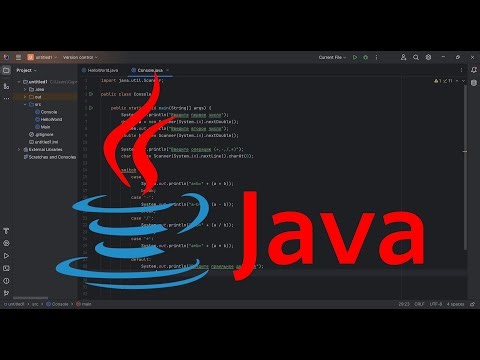Select the .gitignore file

(41, 134)
